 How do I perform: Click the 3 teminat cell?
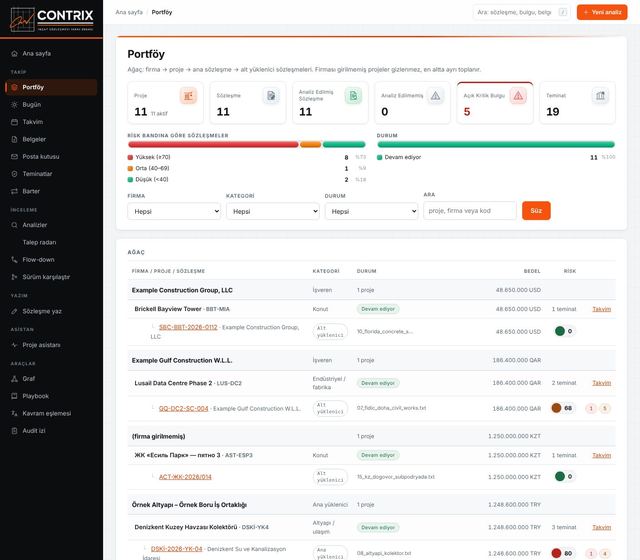click(x=564, y=527)
